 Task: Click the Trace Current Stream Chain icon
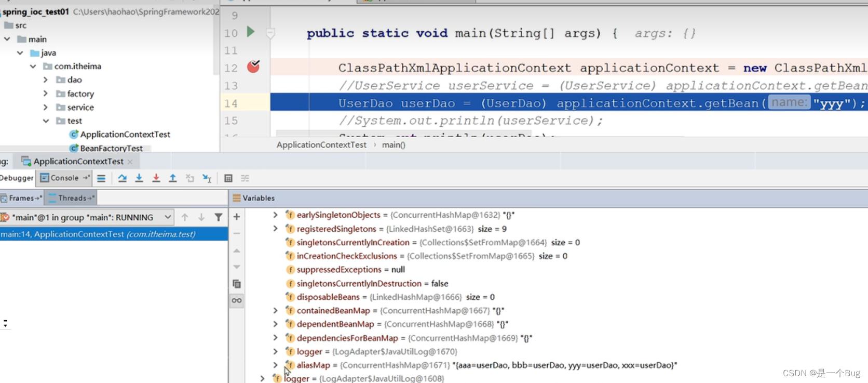point(245,178)
